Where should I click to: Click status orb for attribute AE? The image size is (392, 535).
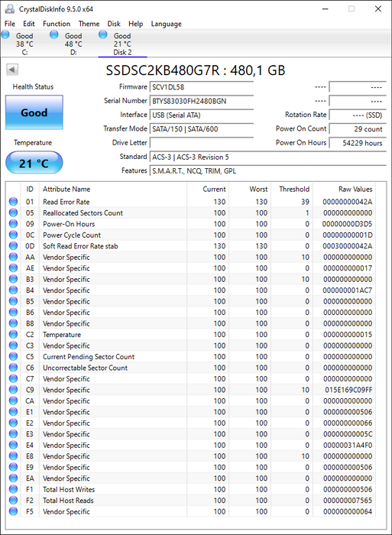pos(13,267)
